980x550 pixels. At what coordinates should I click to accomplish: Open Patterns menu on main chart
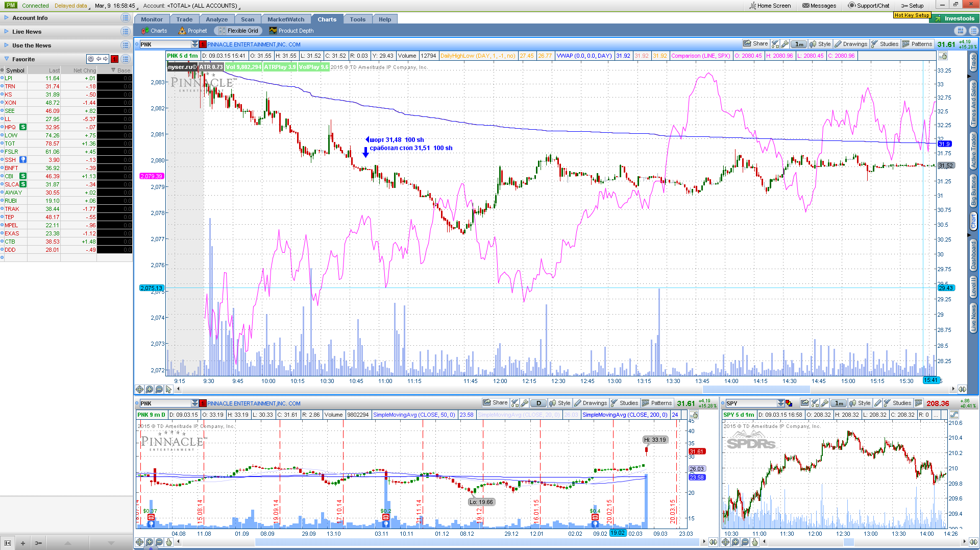coord(918,44)
